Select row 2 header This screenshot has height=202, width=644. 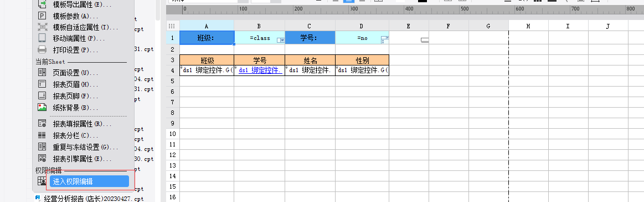(173, 49)
